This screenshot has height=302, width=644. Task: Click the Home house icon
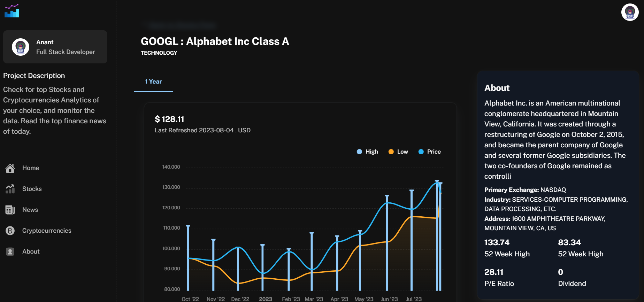tap(10, 168)
